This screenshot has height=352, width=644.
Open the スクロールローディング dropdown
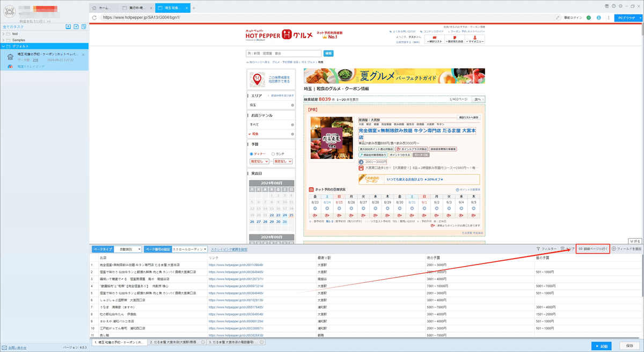(x=188, y=249)
